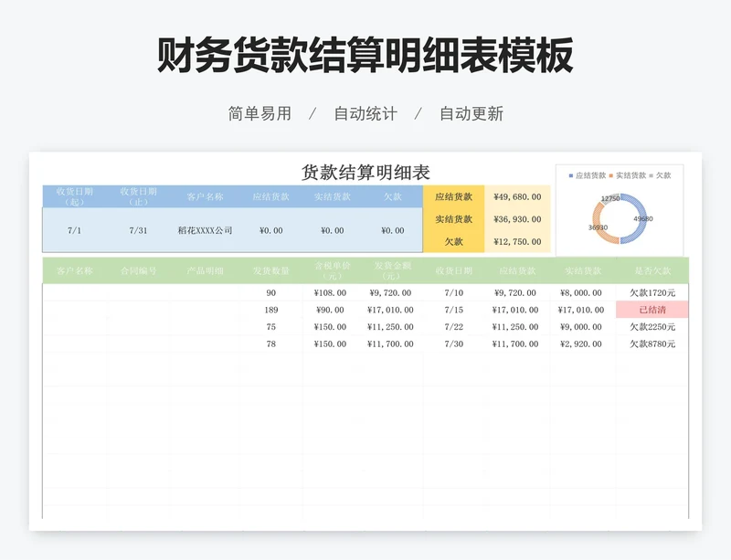Select the green header 是否欠款
731x560 pixels.
tap(652, 271)
